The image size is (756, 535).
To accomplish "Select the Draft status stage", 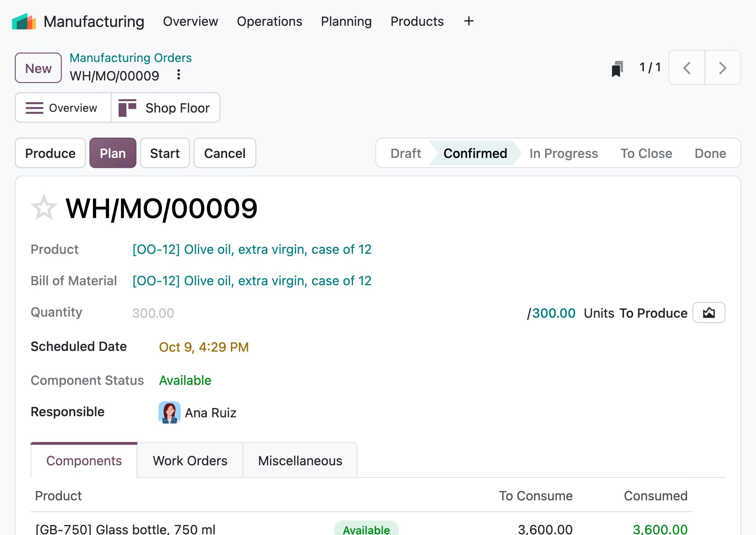I will pos(406,153).
